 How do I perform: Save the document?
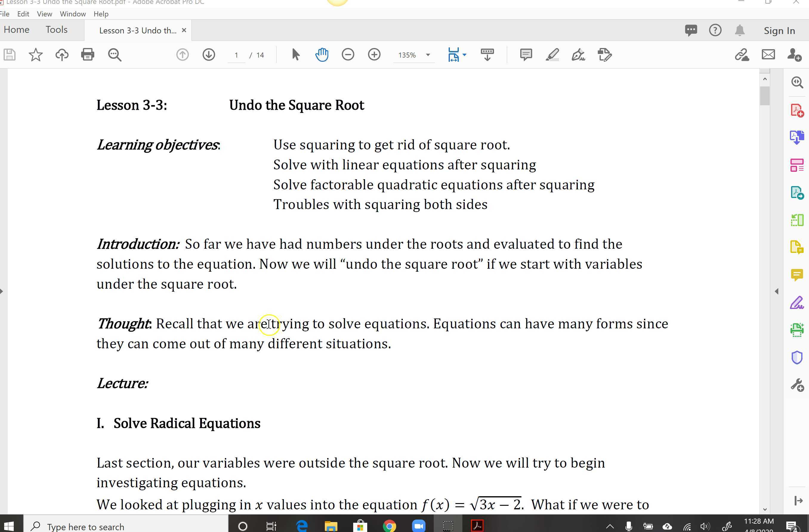9,54
